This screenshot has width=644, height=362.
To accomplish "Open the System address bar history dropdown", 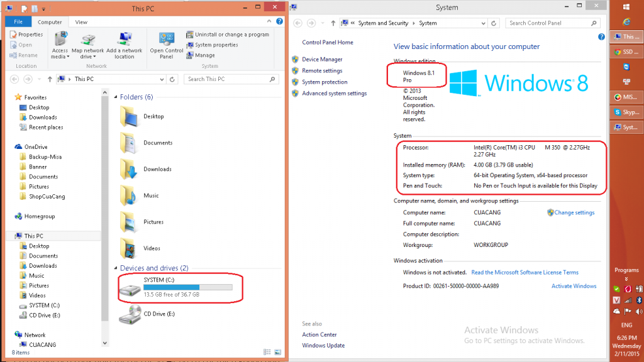I will [484, 23].
